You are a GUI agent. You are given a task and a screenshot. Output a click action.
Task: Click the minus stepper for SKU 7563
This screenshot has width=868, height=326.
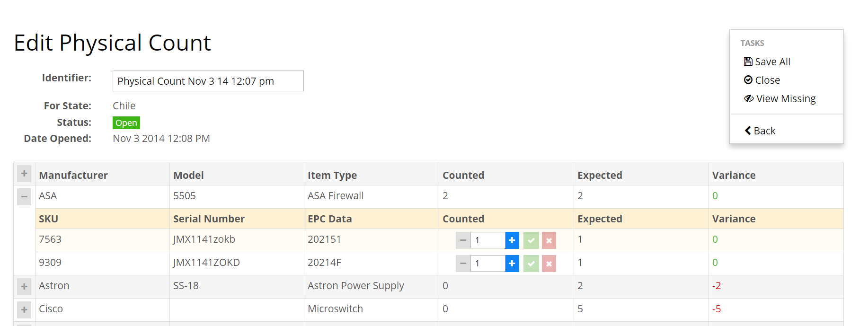click(463, 240)
